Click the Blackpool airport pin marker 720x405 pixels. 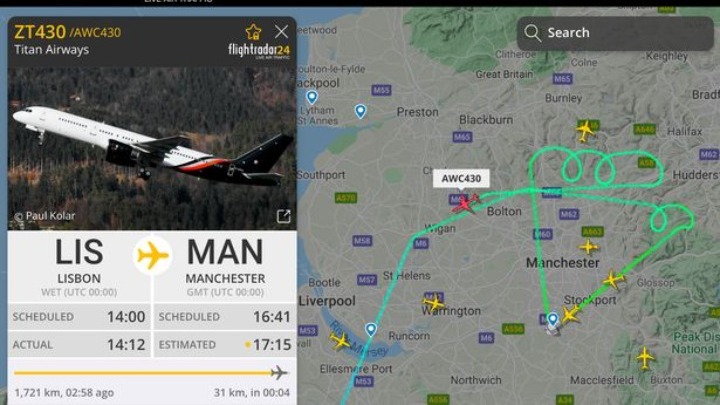(312, 97)
